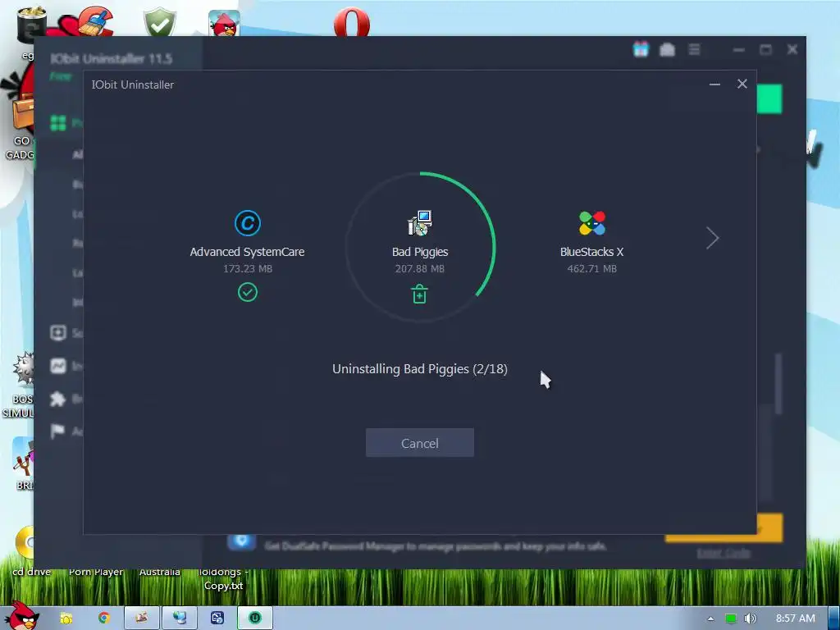Open the hamburger menu in main window

point(694,50)
